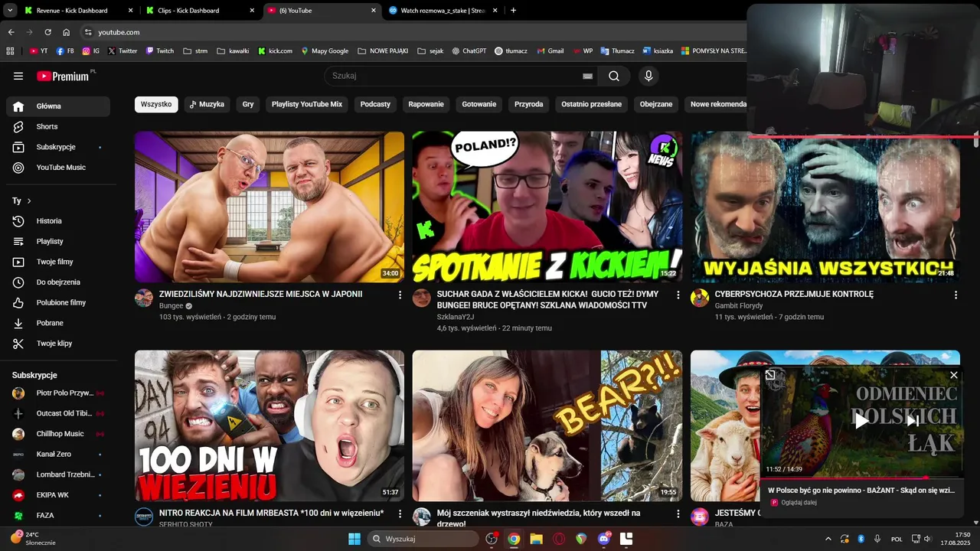Select the Gotowanie filter chip
Screen dimensions: 980x551
pyautogui.click(x=479, y=104)
